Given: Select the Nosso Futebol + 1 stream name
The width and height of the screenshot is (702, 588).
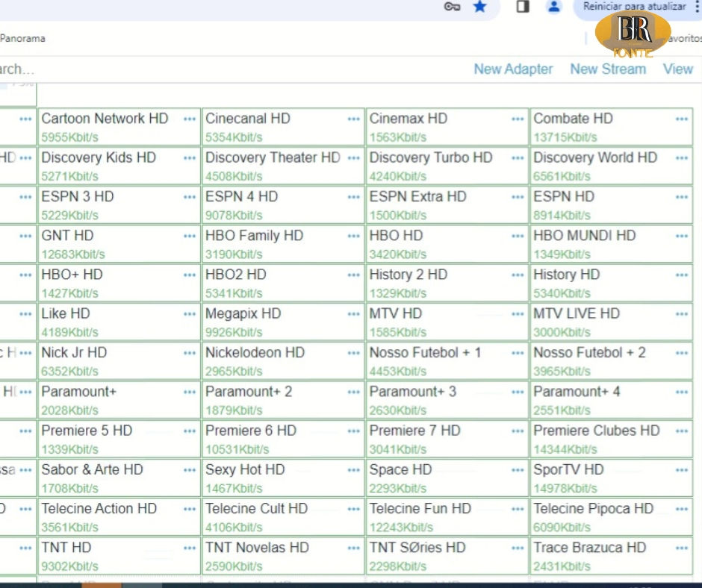Looking at the screenshot, I should coord(425,352).
